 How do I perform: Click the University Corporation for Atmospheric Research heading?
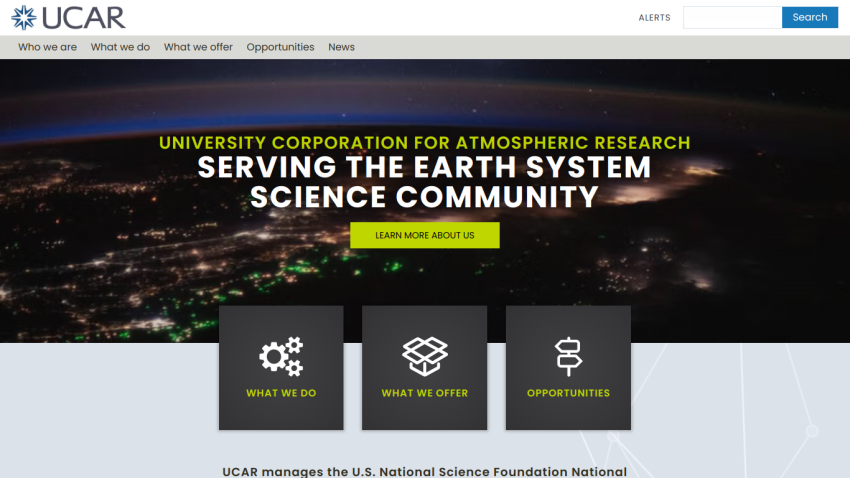424,143
